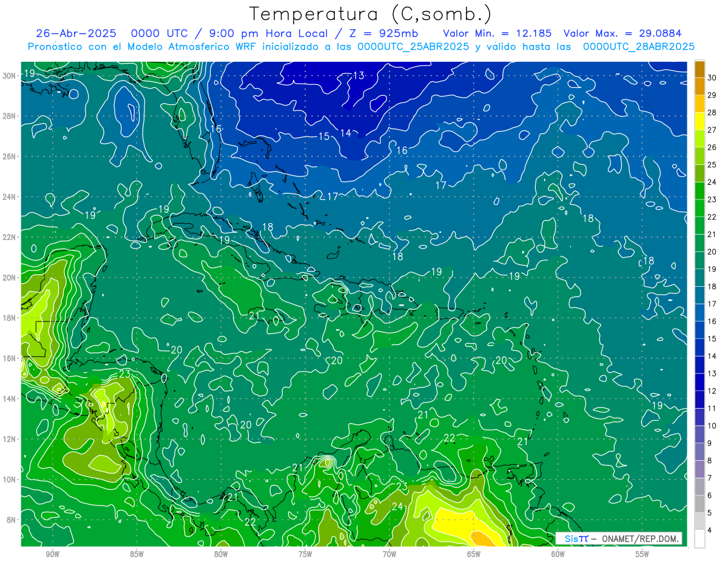Click the "13" contour label on the map

(x=358, y=76)
